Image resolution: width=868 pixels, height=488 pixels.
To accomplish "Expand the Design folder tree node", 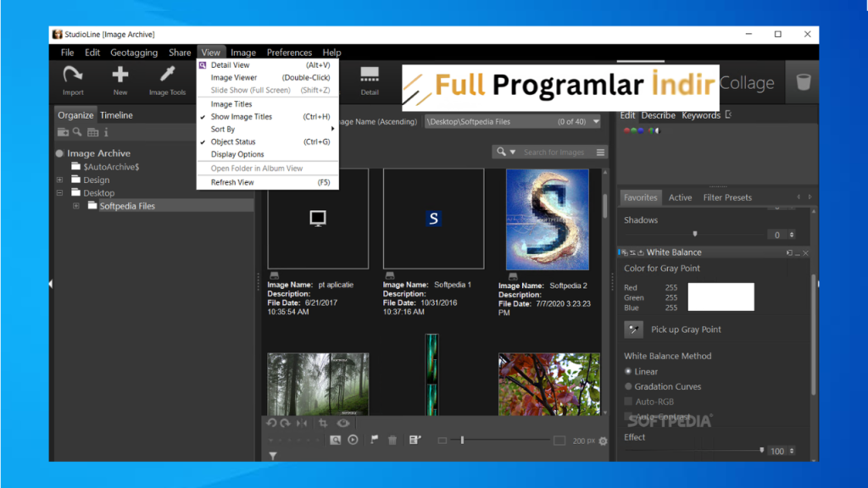I will pos(60,180).
